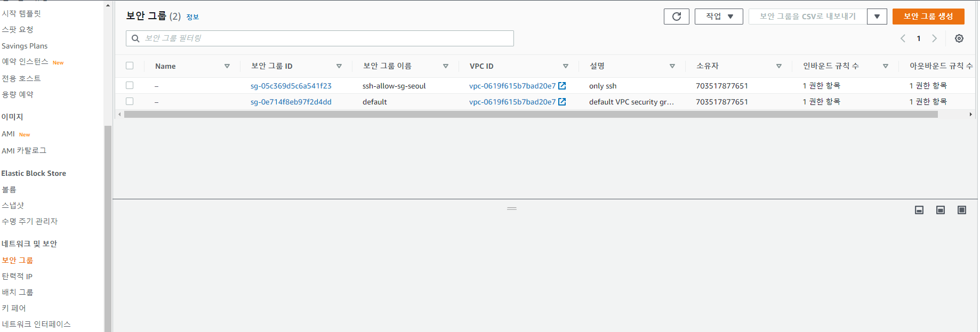Select the ssh-allow-sg-seoul row checkbox
This screenshot has width=980, height=332.
point(130,85)
